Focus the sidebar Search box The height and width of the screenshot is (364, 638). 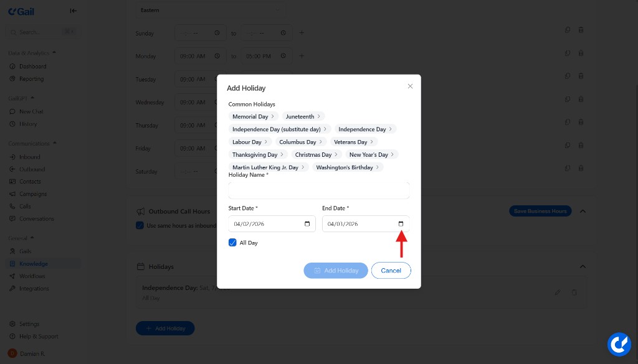point(42,32)
